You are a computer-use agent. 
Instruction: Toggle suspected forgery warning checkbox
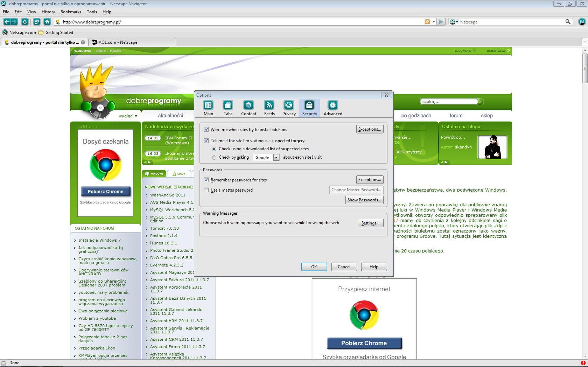(206, 141)
